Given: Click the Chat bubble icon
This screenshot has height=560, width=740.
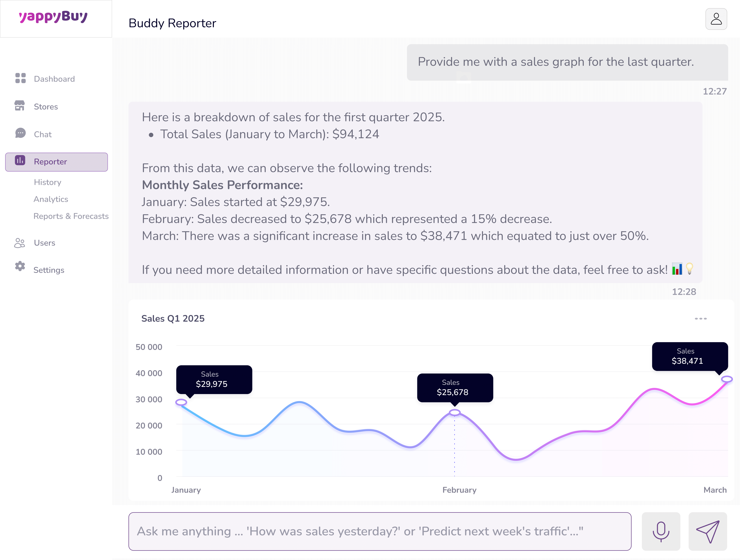Looking at the screenshot, I should point(20,133).
